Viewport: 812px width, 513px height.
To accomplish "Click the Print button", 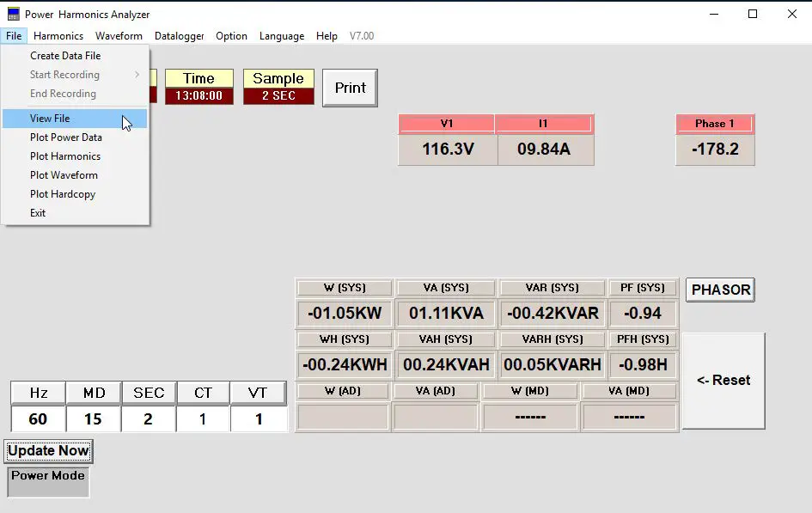I will pos(349,88).
